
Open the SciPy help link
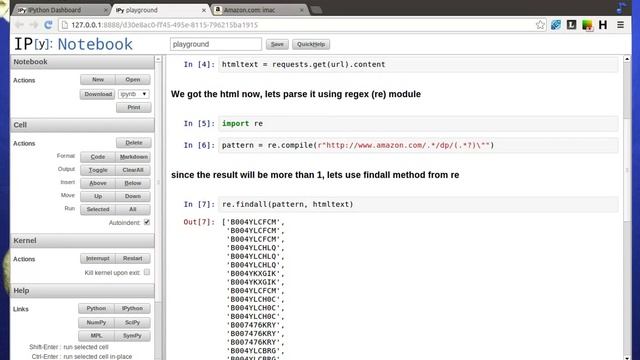coord(132,322)
